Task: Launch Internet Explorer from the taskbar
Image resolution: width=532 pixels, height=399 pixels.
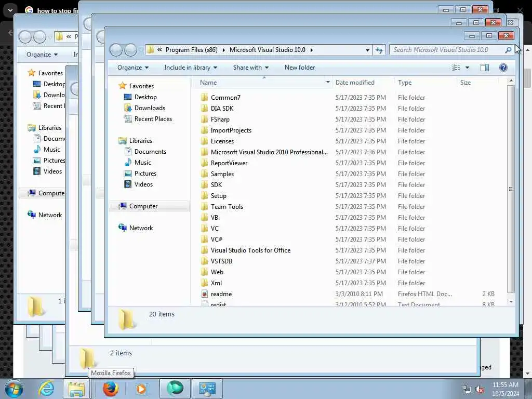Action: pyautogui.click(x=46, y=389)
